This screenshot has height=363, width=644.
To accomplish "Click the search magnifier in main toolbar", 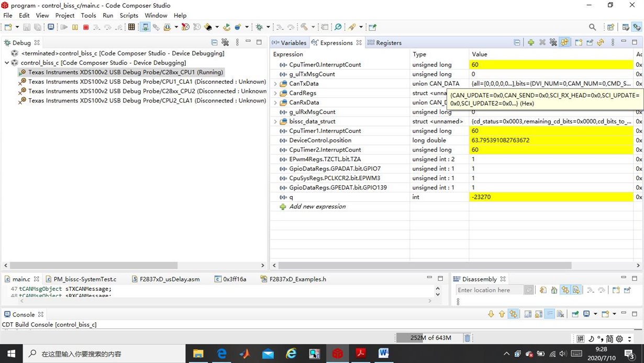I will [x=592, y=27].
